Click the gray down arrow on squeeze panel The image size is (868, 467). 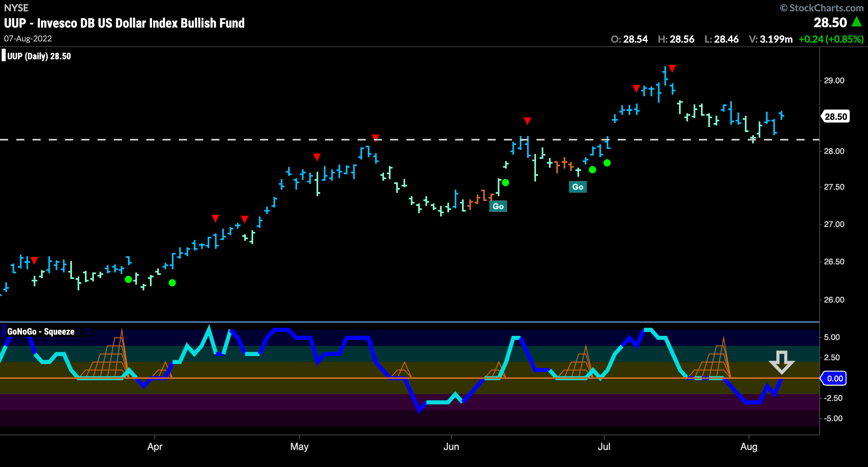(781, 362)
